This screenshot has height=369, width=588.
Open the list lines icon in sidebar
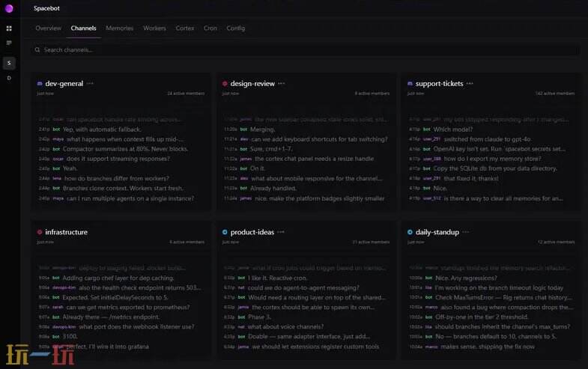(9, 43)
